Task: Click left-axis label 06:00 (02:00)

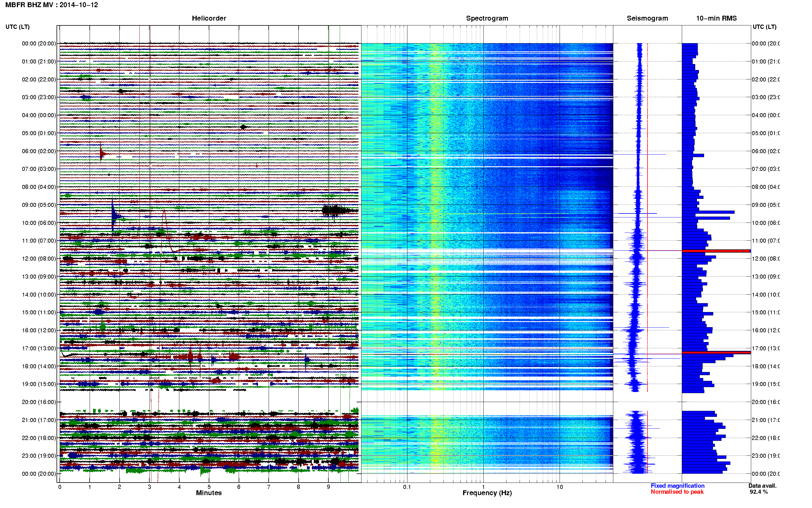Action: click(x=39, y=151)
